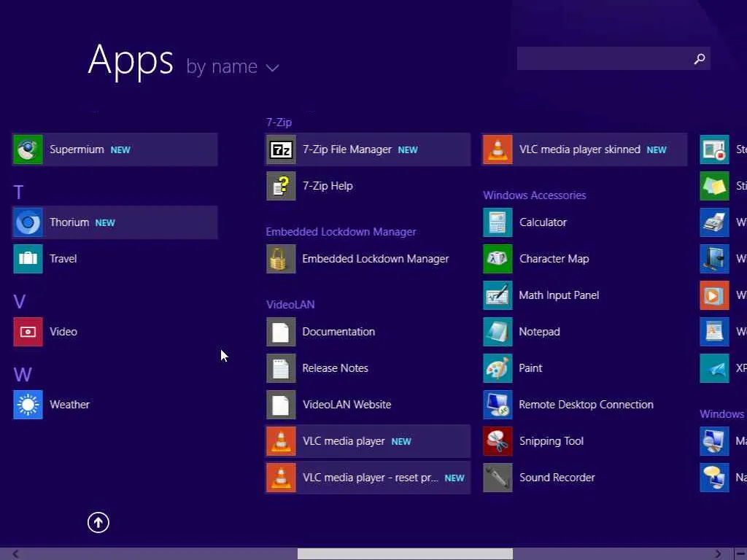The image size is (747, 560).
Task: Click the Embedded Lockdown Manager group heading
Action: (341, 232)
